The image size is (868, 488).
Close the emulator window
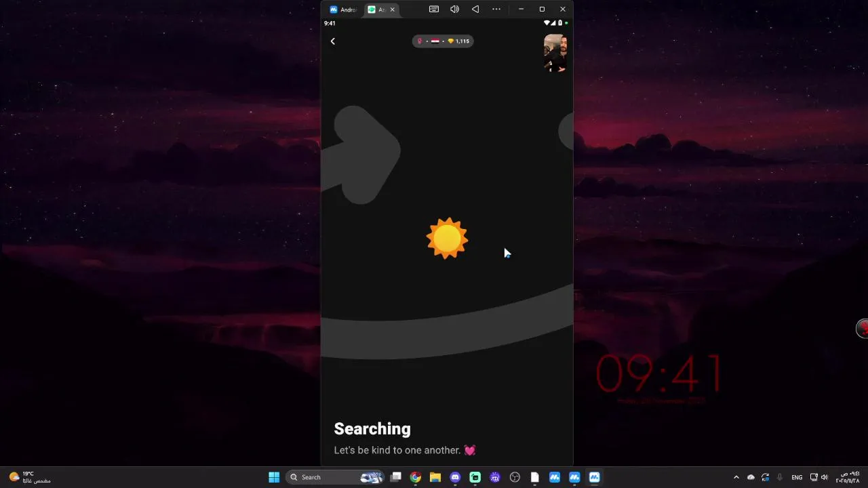pyautogui.click(x=563, y=9)
